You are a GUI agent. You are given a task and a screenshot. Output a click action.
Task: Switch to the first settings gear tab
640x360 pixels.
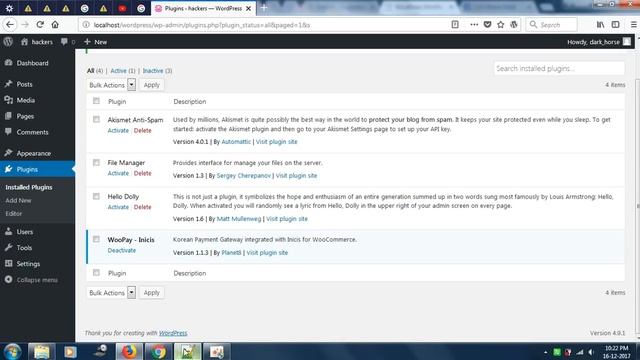(9, 8)
